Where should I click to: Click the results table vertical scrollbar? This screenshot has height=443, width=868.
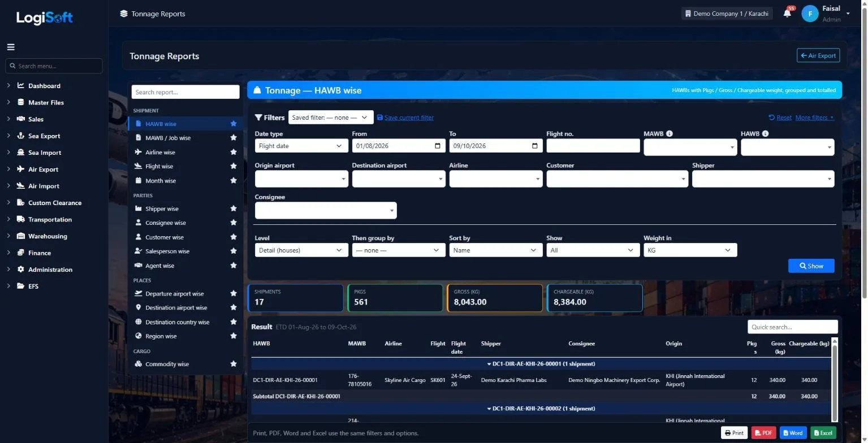(x=835, y=380)
